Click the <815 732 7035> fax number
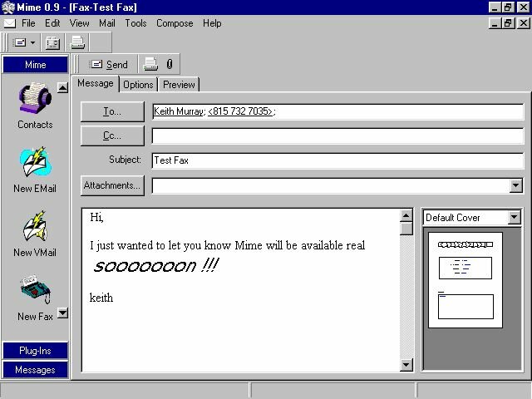532x399 pixels. (x=240, y=111)
